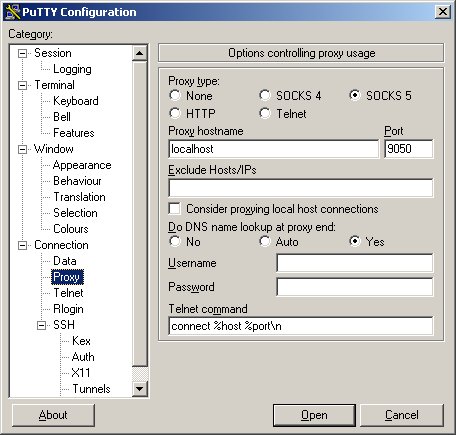Image resolution: width=456 pixels, height=435 pixels.
Task: Select the Kex category
Action: pyautogui.click(x=81, y=341)
